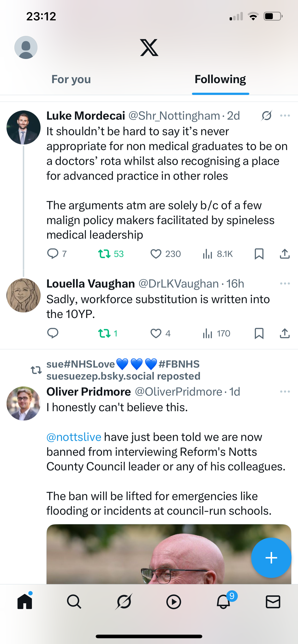
Task: Open more options on Luke Mordecai's post
Action: pyautogui.click(x=285, y=116)
